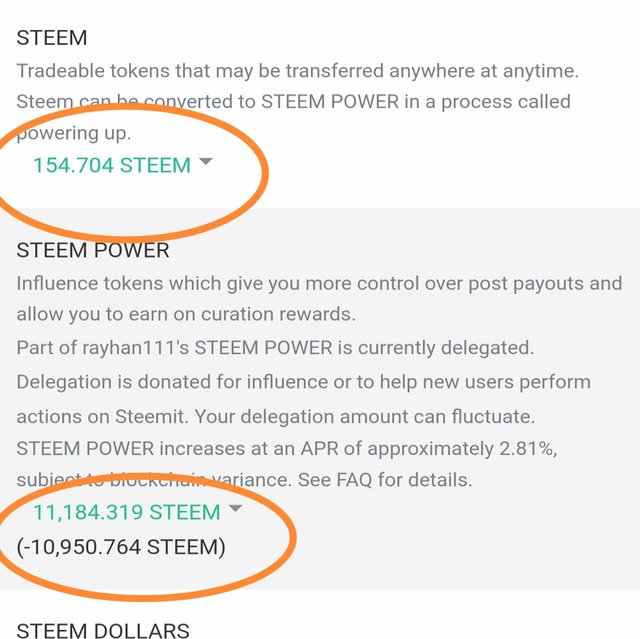640x639 pixels.
Task: Click the STEEM DOLLARS heading
Action: [x=103, y=630]
